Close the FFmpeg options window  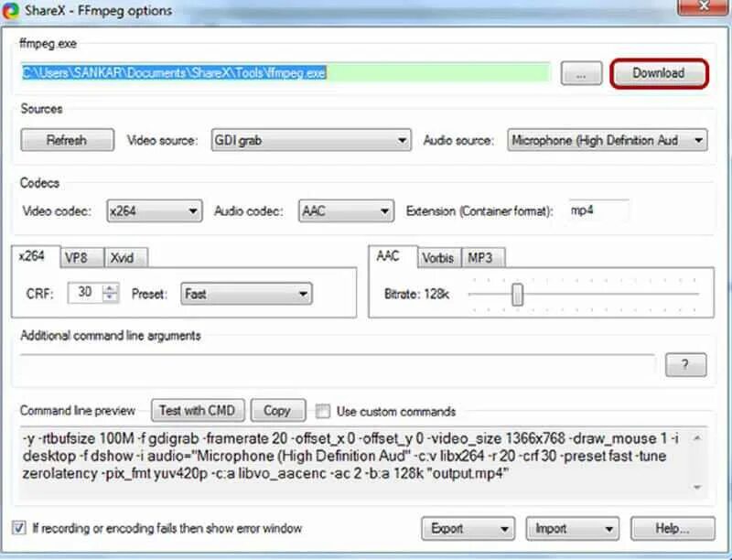click(x=703, y=6)
